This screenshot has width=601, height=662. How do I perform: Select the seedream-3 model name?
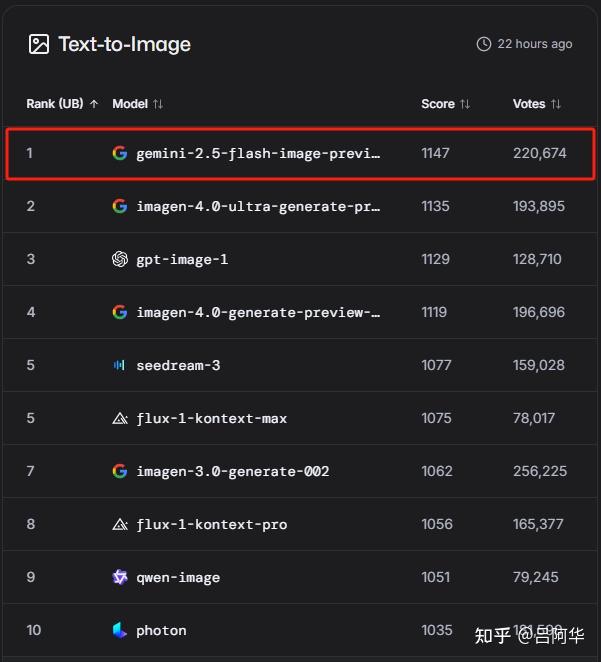(178, 365)
